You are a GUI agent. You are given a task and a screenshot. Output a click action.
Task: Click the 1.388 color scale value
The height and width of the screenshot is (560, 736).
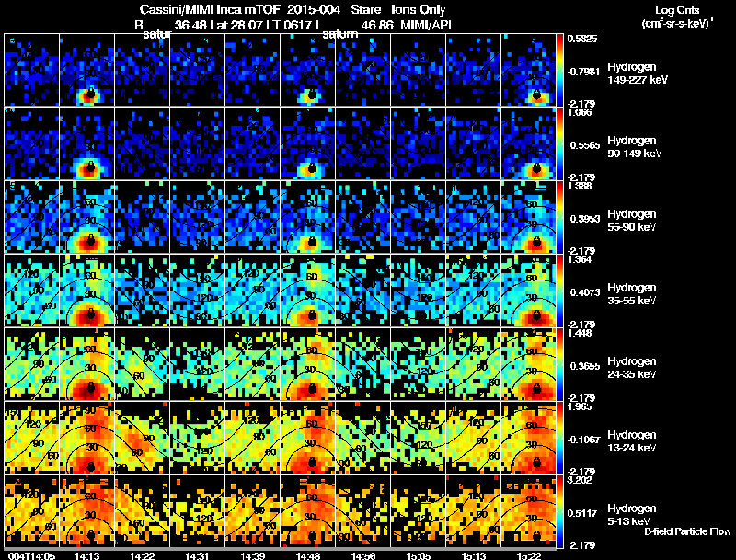[580, 186]
